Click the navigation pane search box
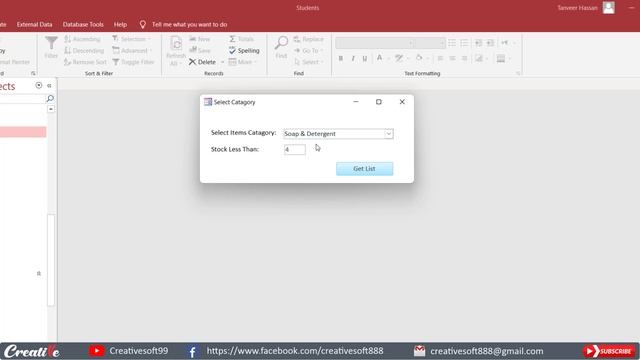Screen dimensions: 640x360 point(22,98)
